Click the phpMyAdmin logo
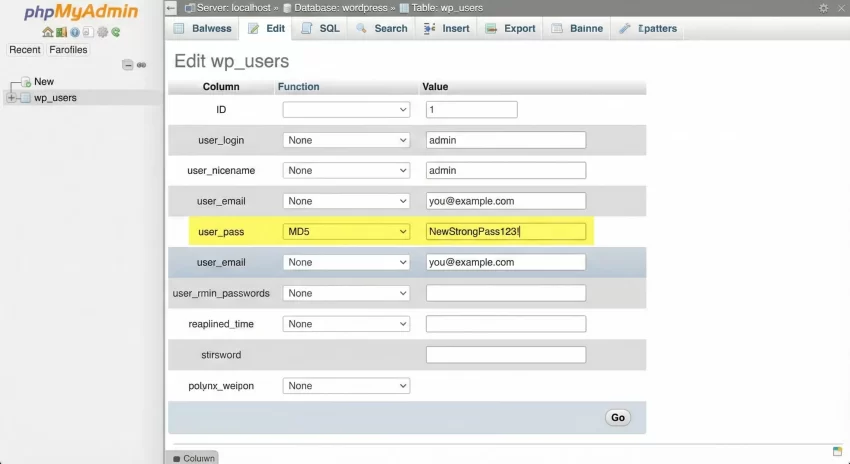The width and height of the screenshot is (850, 464). tap(81, 11)
